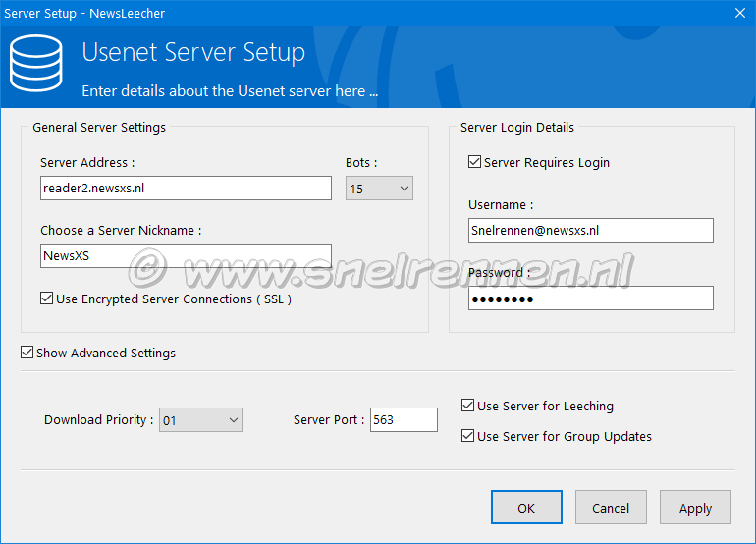Click into the Server Port field

click(404, 419)
